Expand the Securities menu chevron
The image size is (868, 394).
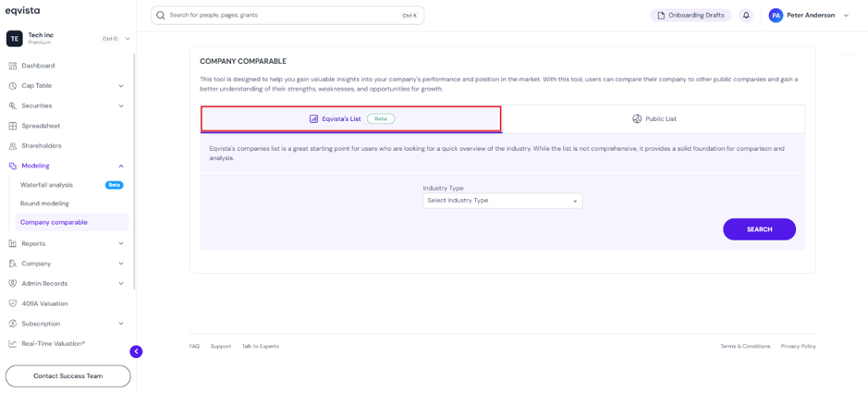121,105
